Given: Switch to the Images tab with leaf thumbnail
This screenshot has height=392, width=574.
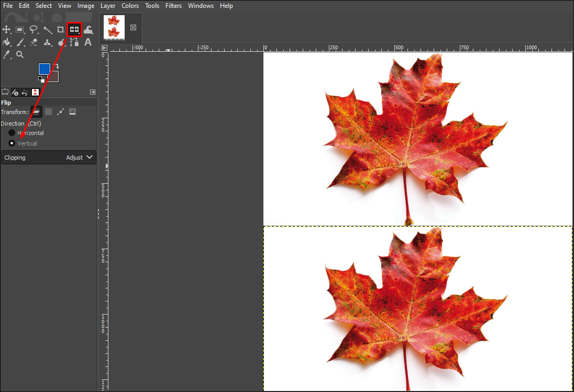Looking at the screenshot, I should tap(35, 92).
